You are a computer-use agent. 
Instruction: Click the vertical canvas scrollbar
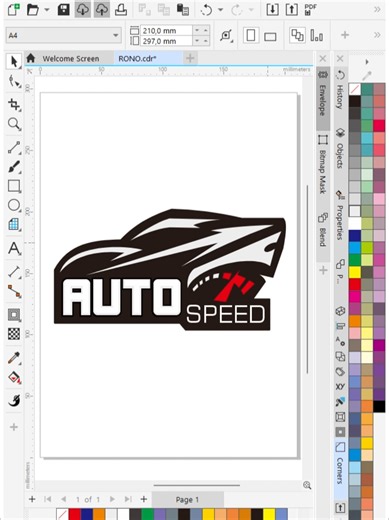coord(307,279)
